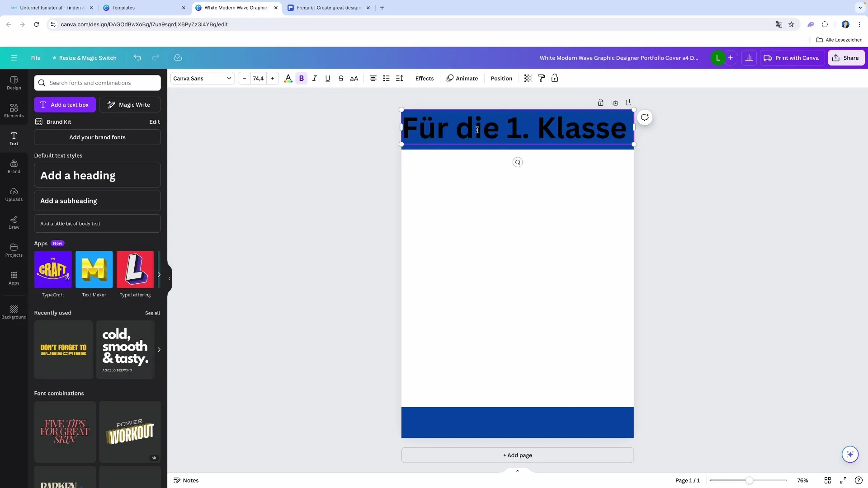
Task: Click Add a heading
Action: (97, 175)
